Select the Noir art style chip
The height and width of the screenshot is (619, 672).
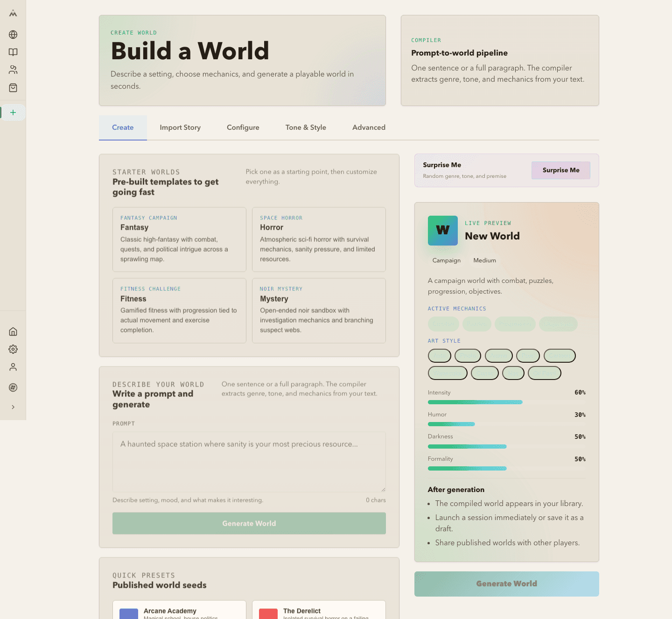pyautogui.click(x=513, y=373)
